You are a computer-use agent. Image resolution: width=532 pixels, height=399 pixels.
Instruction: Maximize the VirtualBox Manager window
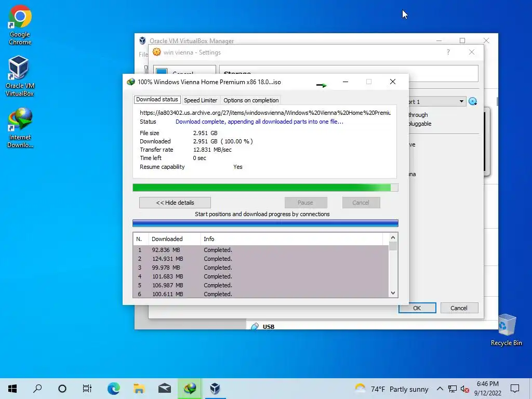coord(462,41)
